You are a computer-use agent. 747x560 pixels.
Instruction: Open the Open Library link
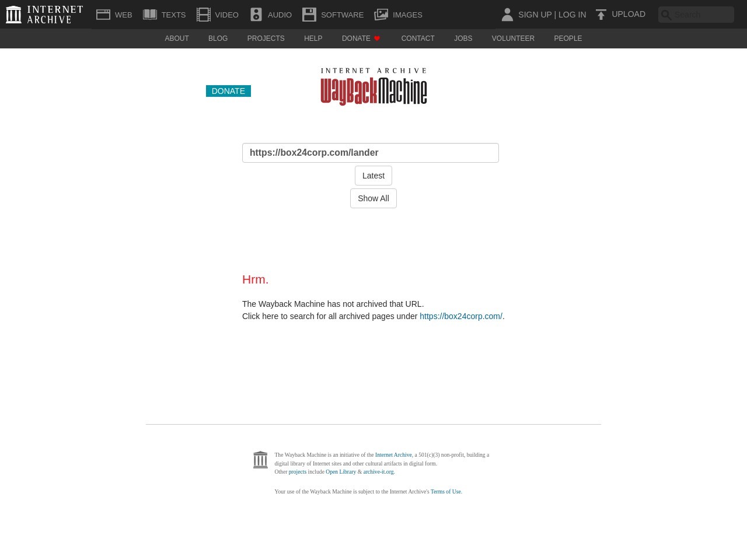(341, 472)
